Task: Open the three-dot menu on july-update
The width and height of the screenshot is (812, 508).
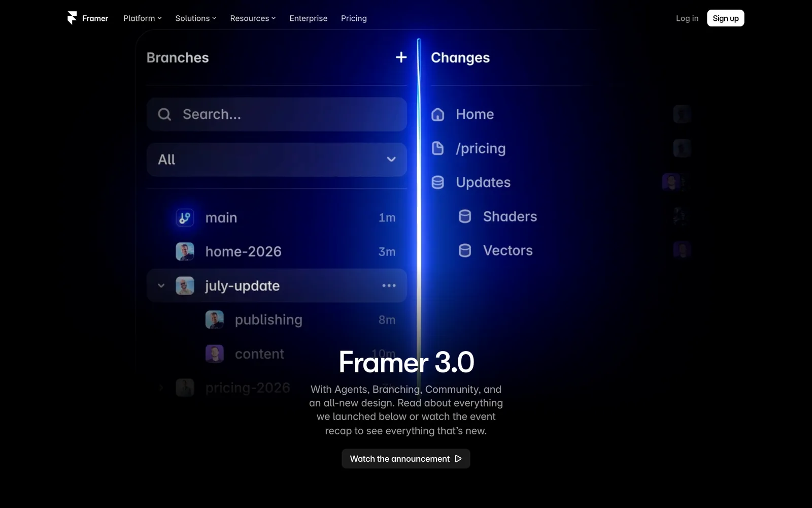Action: click(389, 285)
